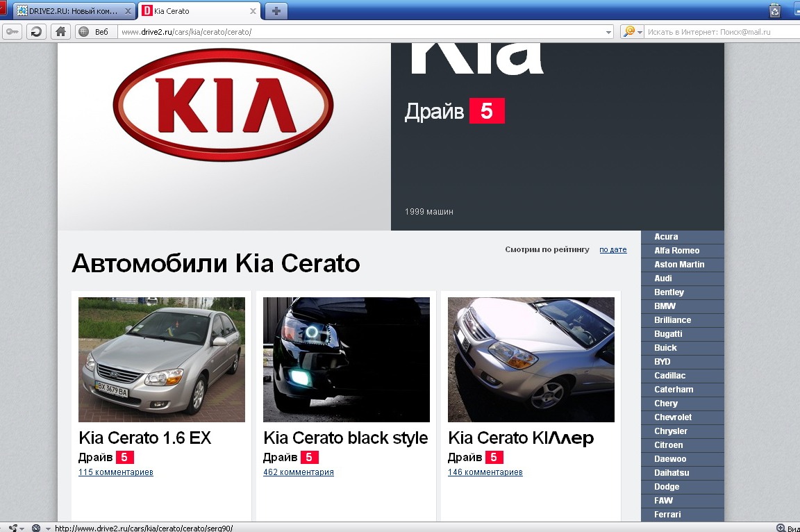
Task: Pick Chrysler in brand list
Action: (682, 431)
